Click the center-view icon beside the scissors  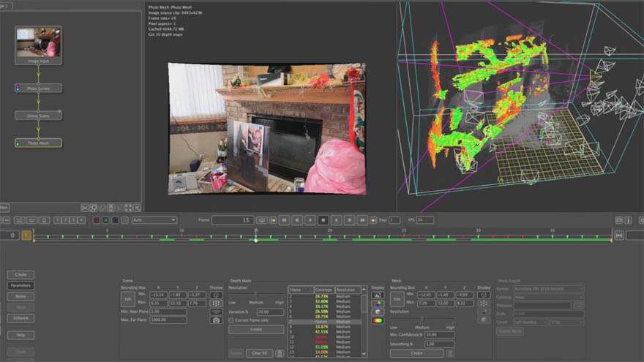point(93,208)
